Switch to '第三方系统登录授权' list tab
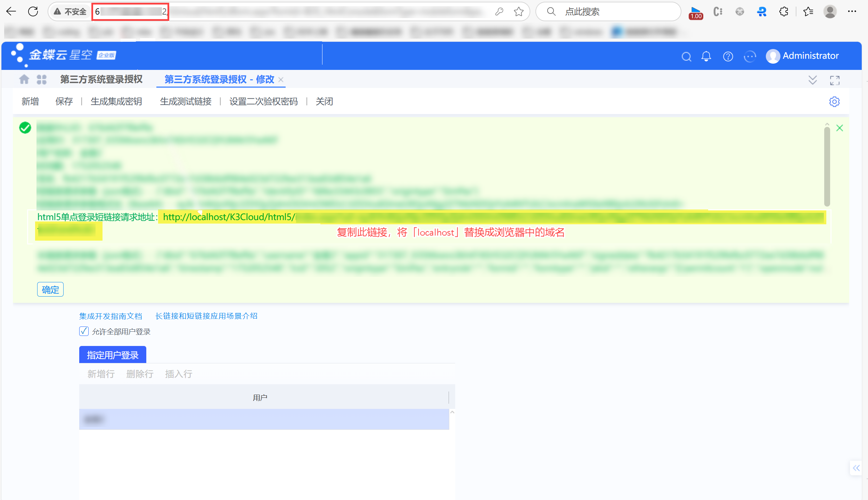Screen dimensions: 868x500 [101, 80]
